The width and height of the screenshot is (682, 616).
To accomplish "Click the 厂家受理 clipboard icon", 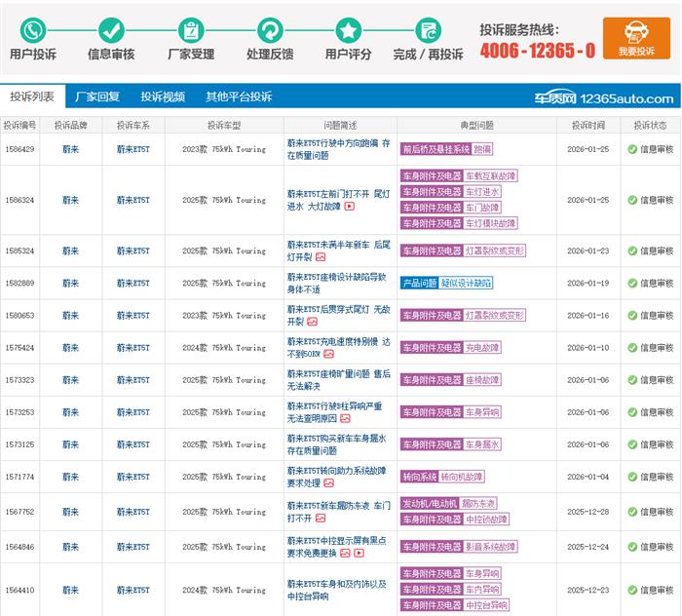I will point(191,30).
